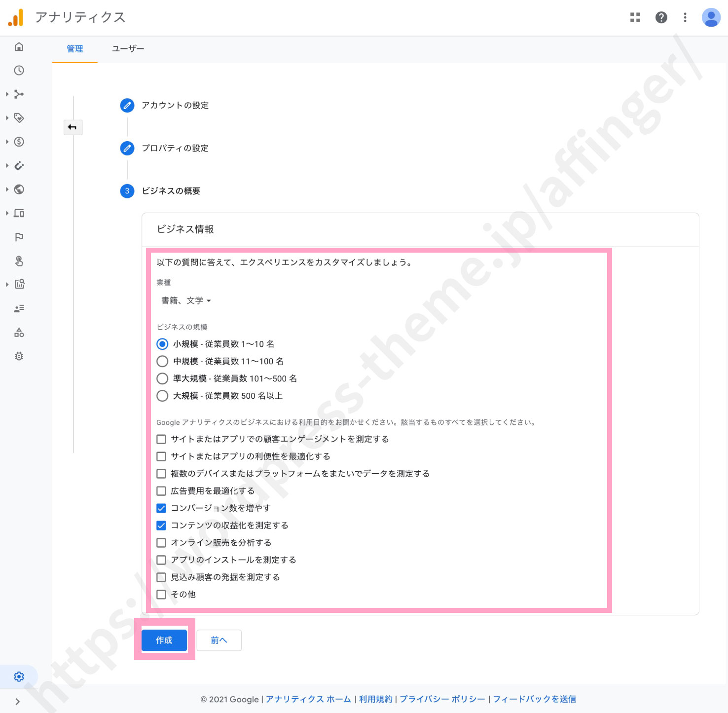Open the tech devices icon in sidebar
The height and width of the screenshot is (713, 728).
[19, 213]
